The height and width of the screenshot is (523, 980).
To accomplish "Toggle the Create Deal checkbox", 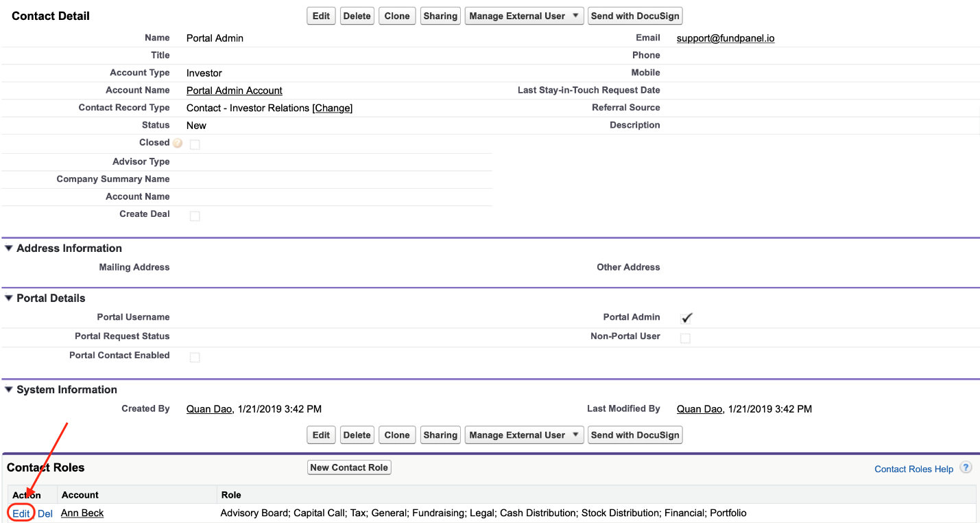I will (195, 216).
